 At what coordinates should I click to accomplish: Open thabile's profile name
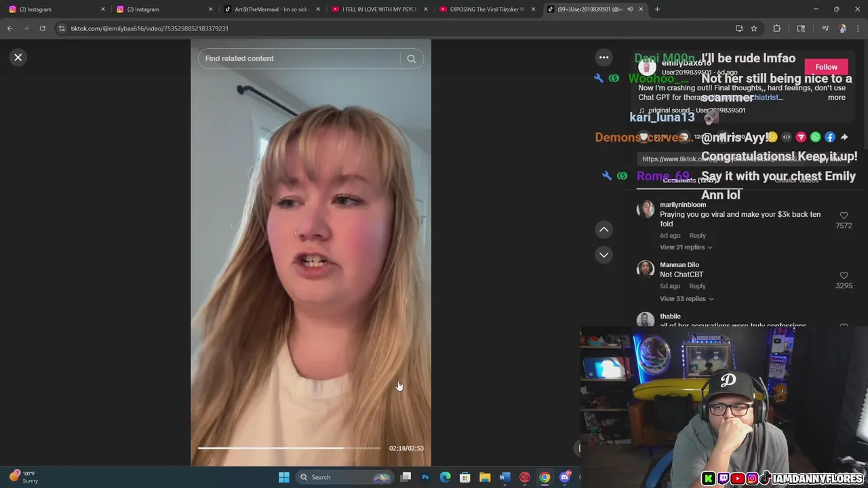pos(670,317)
